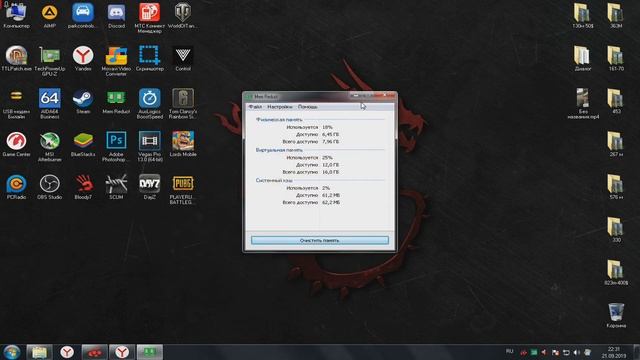The width and height of the screenshot is (640, 360).
Task: Launch PLAYERUNKNOWN'S BATTLEGROUNDS shortcut
Action: point(183,189)
